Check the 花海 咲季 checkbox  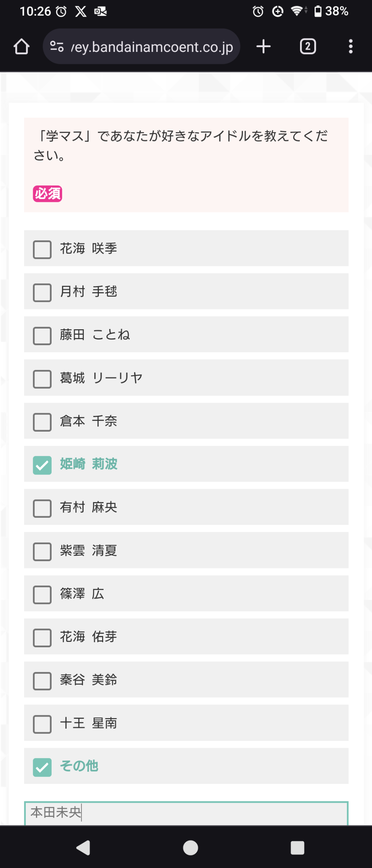(42, 249)
